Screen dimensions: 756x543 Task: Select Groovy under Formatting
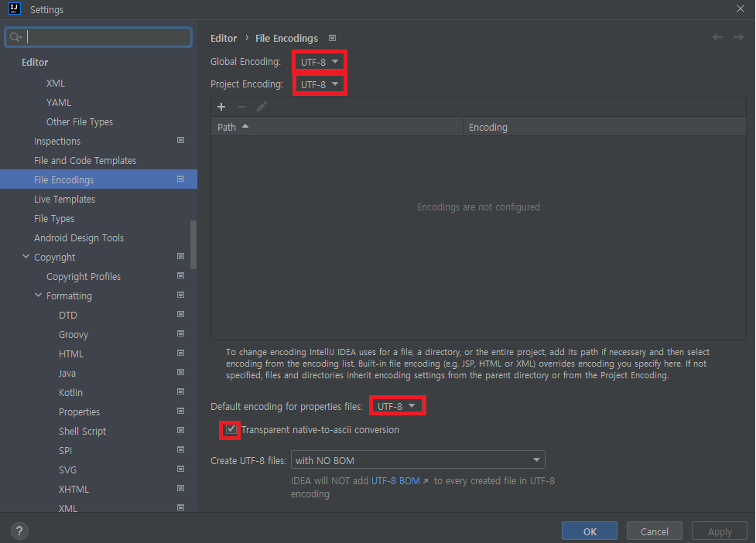74,334
